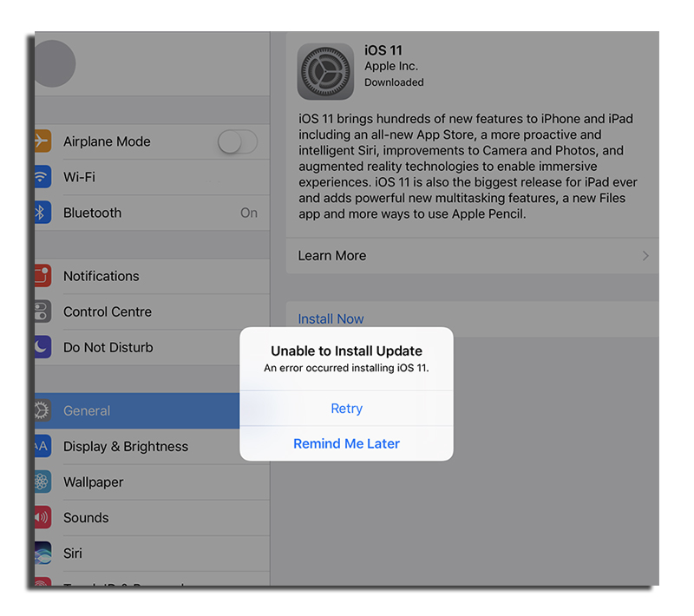Viewport: 694px width, 616px height.
Task: Select the General settings label
Action: tap(87, 410)
